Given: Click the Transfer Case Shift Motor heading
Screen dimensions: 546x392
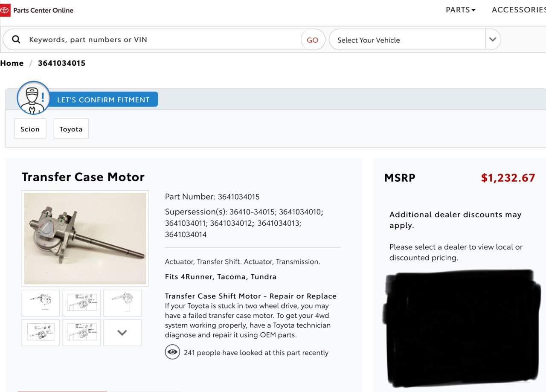Looking at the screenshot, I should pos(251,296).
